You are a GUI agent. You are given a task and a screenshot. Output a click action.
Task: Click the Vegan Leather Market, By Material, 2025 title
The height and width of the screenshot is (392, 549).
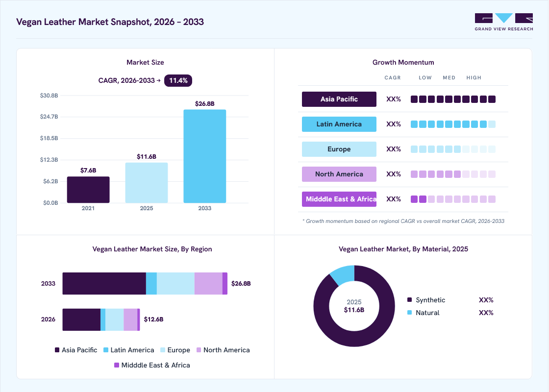click(x=403, y=249)
